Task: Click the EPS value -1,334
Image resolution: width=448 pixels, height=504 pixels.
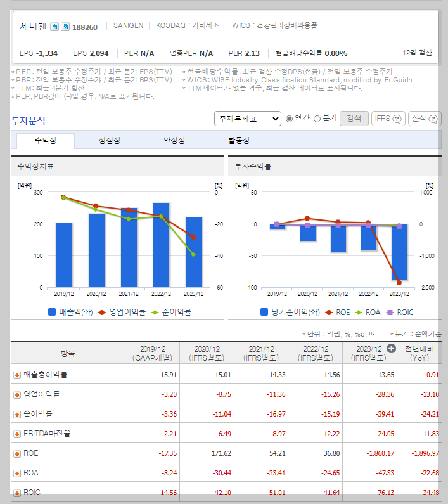Action: [47, 53]
